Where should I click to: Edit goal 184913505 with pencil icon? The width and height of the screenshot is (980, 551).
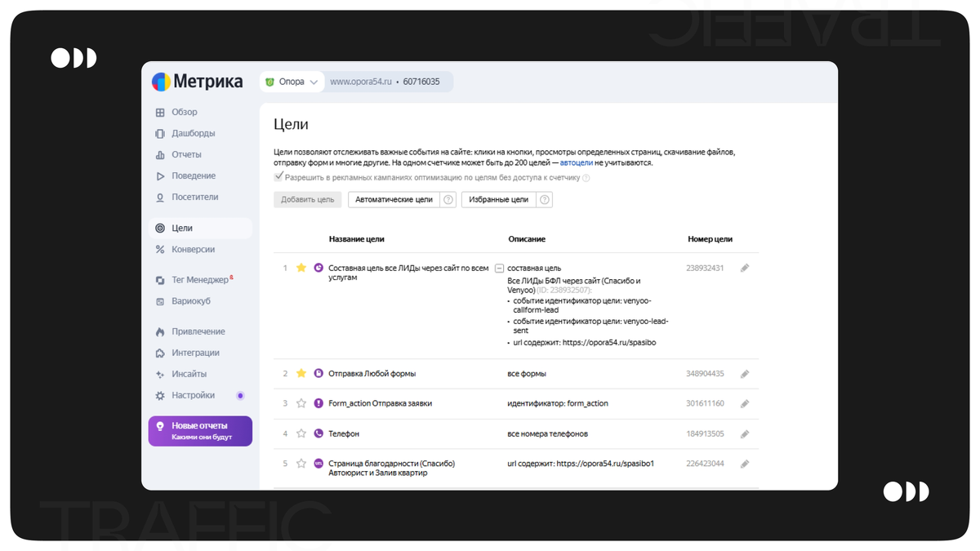745,433
